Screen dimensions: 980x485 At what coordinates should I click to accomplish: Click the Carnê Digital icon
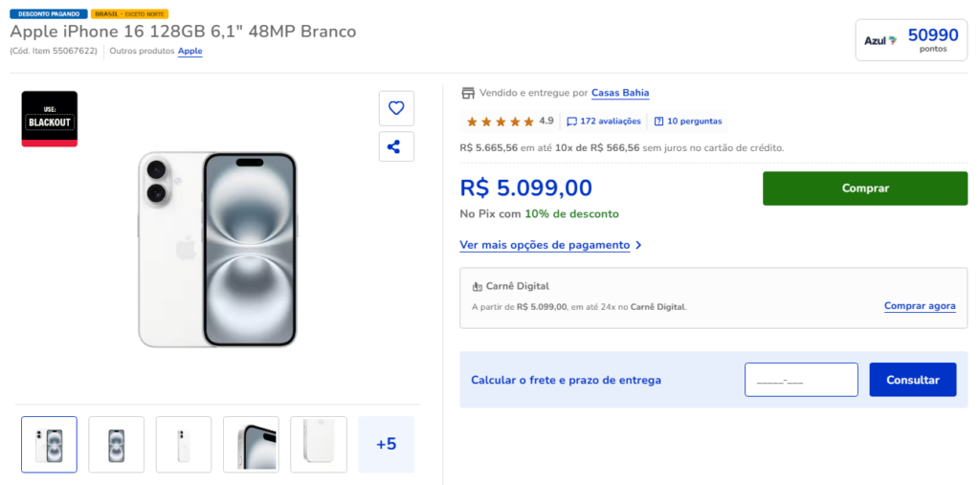pyautogui.click(x=478, y=286)
